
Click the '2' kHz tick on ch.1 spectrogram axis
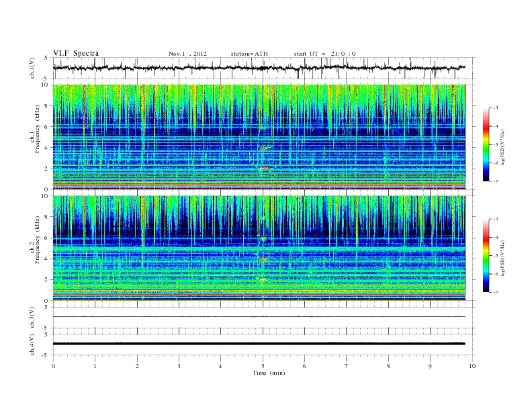[47, 169]
